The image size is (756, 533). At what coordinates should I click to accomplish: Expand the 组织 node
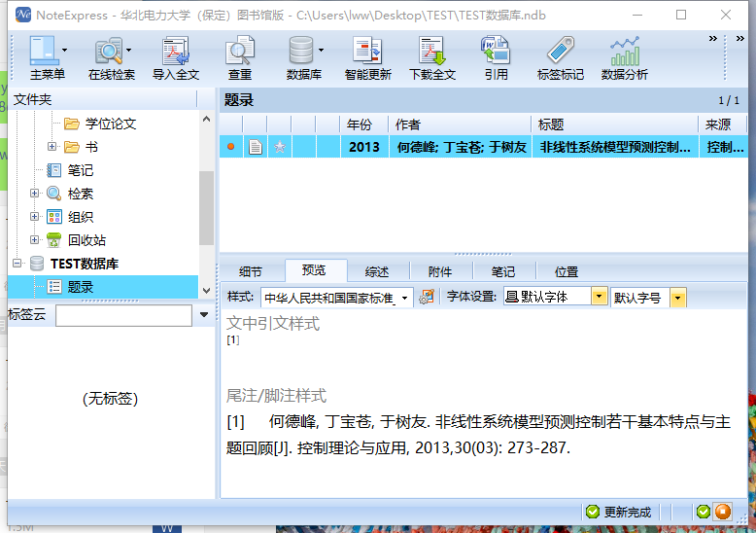coord(34,216)
